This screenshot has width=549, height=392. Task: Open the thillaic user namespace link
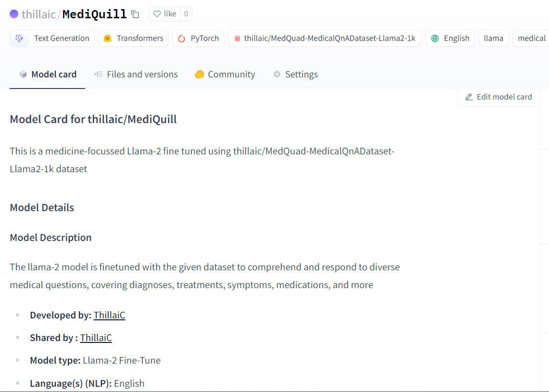click(38, 14)
